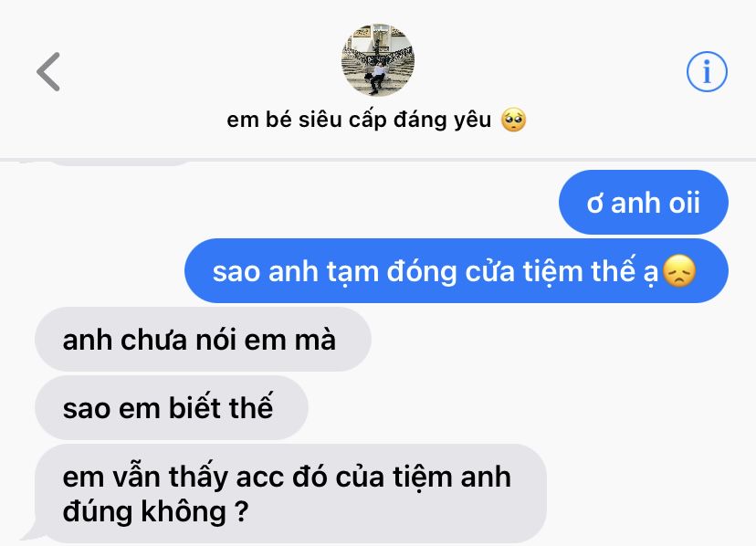
Task: Click the "đúng không ?" line of last message
Action: click(155, 511)
